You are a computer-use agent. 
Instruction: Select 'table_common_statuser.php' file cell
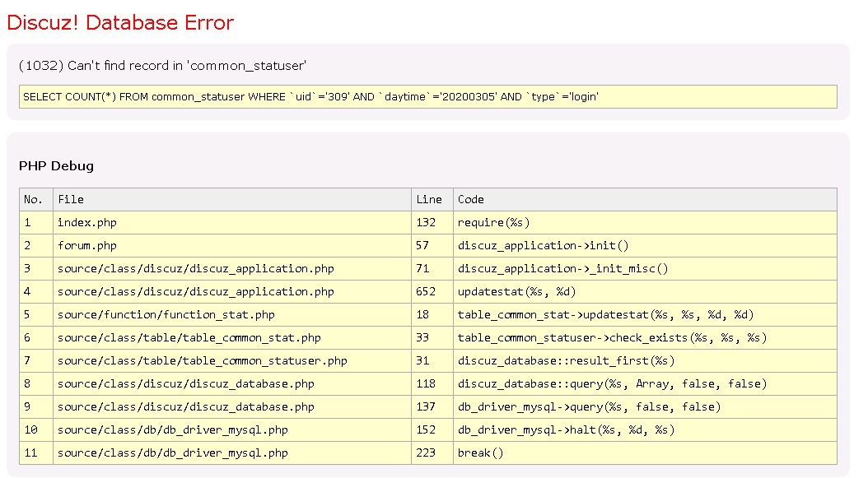[232, 360]
